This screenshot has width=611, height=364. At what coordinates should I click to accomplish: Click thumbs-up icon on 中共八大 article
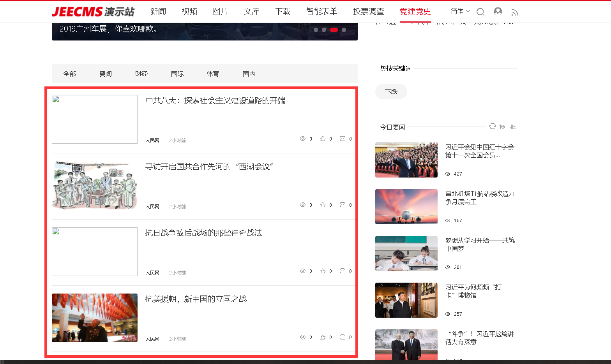(323, 139)
